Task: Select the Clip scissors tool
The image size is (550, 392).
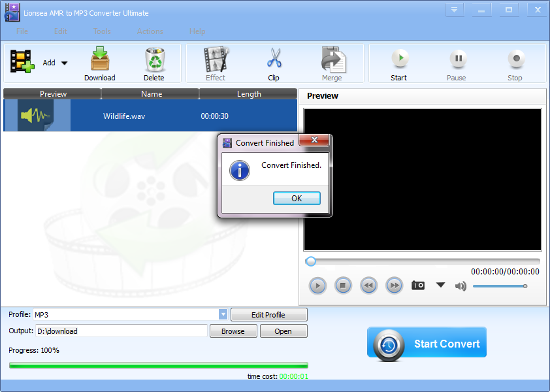Action: [x=274, y=64]
